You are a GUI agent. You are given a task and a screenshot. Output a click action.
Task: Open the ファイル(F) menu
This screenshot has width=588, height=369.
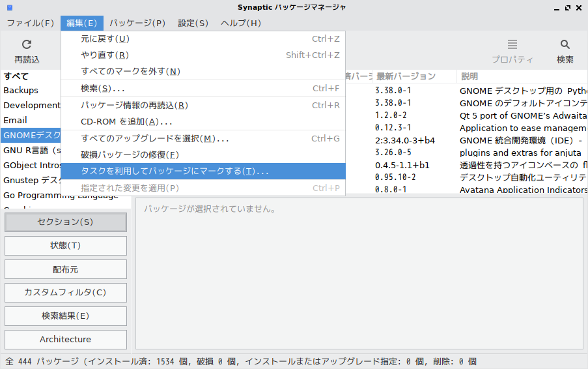[31, 23]
